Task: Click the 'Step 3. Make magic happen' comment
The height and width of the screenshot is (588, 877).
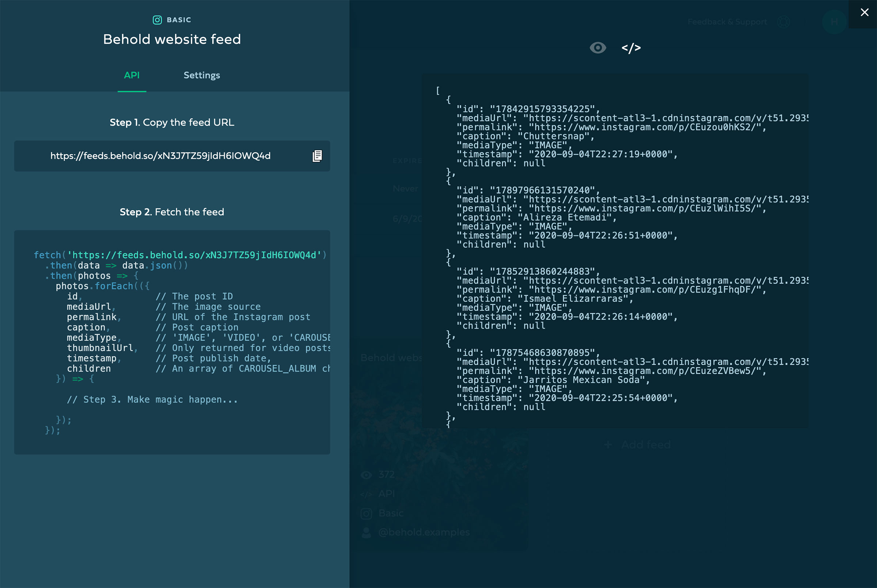Action: [x=152, y=399]
